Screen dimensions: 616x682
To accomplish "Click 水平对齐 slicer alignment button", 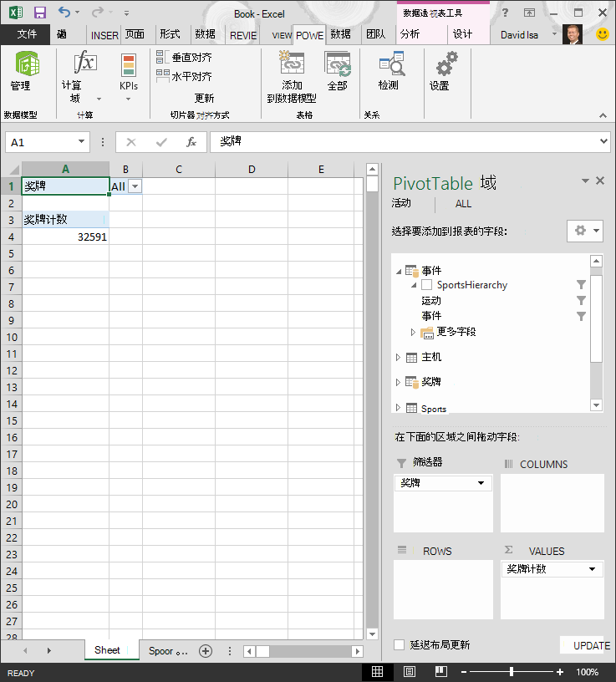I will (184, 76).
